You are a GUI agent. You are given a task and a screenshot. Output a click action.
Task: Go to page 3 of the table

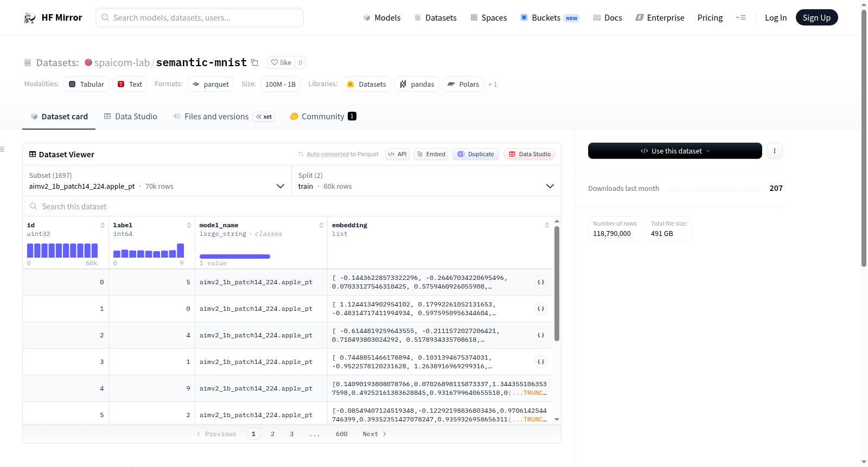click(x=291, y=434)
